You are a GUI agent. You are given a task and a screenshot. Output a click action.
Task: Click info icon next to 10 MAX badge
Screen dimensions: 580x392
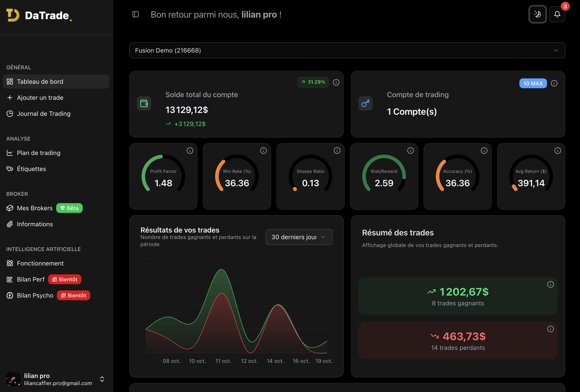point(554,83)
